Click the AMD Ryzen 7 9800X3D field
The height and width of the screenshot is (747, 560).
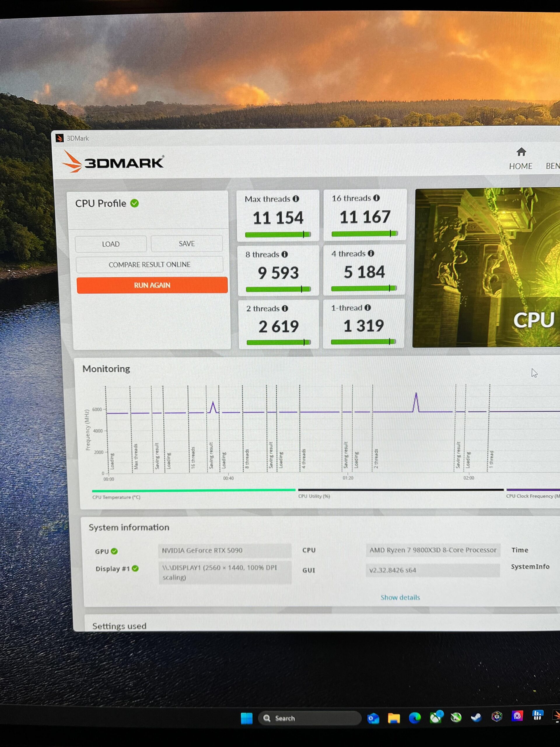point(433,550)
